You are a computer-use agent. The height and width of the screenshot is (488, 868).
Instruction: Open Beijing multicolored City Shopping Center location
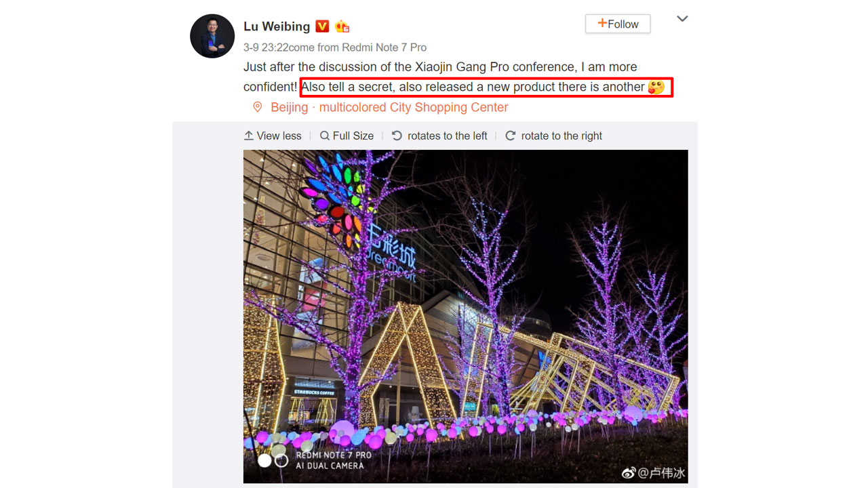(x=389, y=107)
